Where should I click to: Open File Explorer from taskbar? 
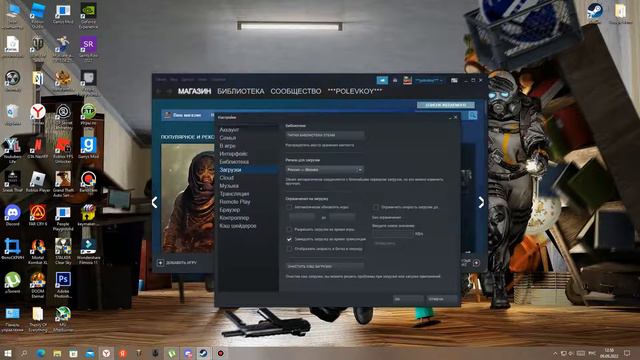click(x=57, y=353)
